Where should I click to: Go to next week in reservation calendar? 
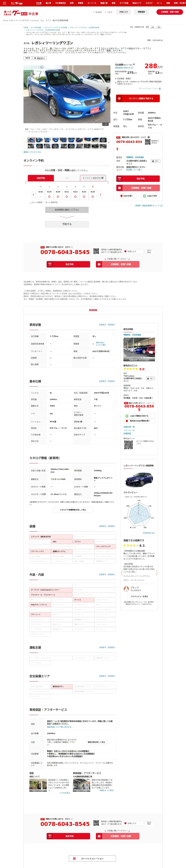pyautogui.click(x=100, y=194)
